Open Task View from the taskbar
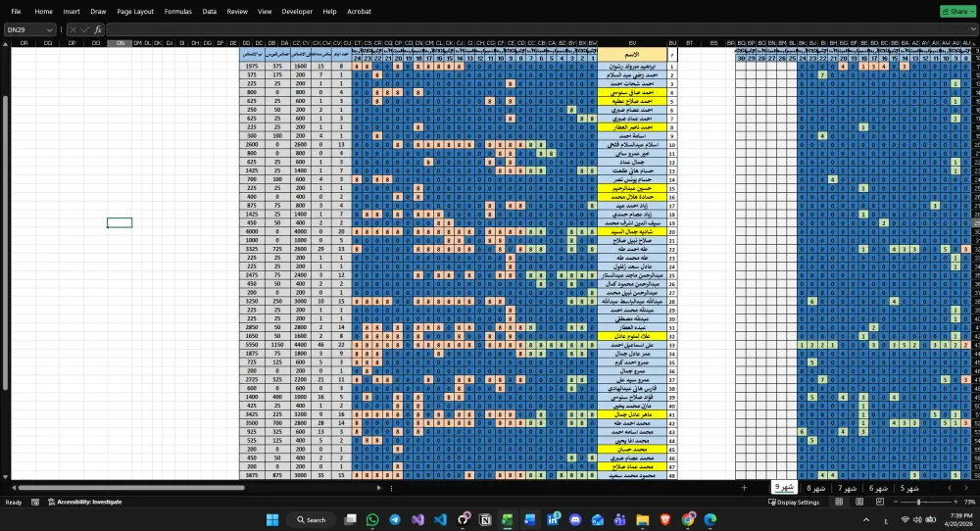 point(350,520)
